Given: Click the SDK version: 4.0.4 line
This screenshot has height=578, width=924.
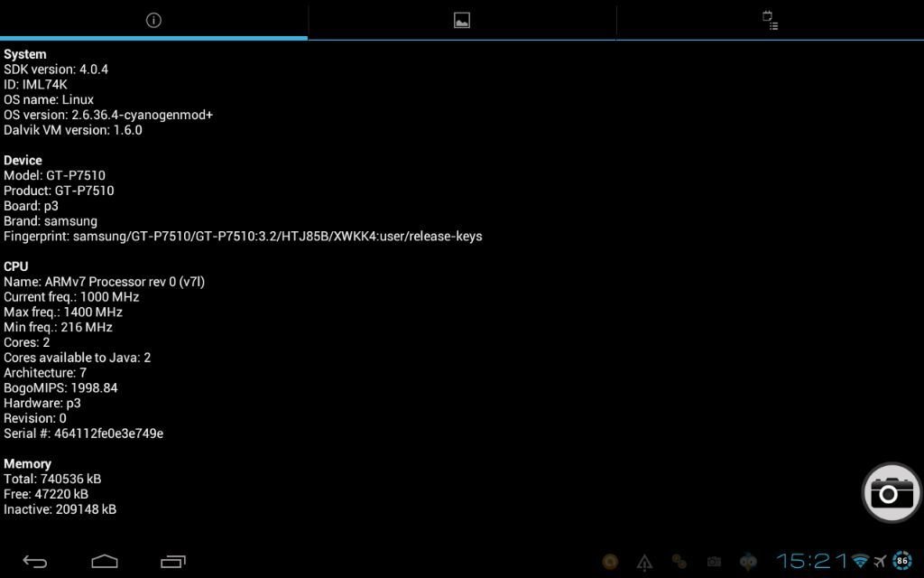Looking at the screenshot, I should [x=56, y=69].
